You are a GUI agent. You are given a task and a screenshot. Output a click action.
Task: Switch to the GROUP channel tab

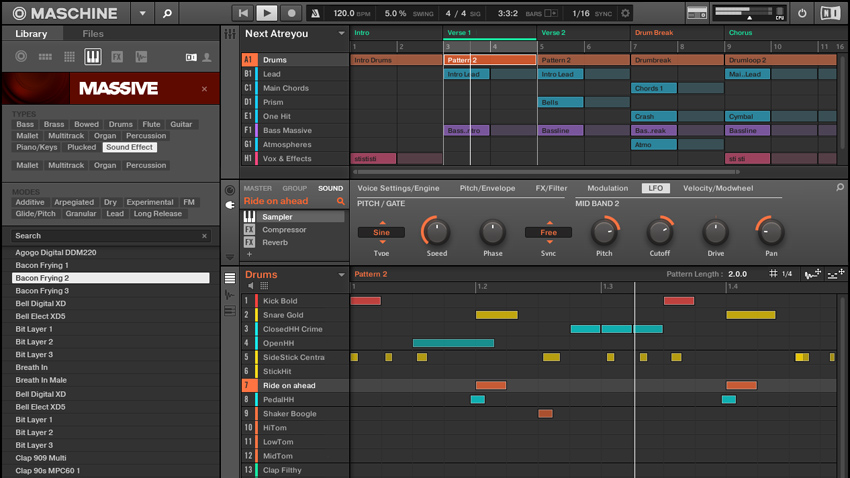click(294, 188)
